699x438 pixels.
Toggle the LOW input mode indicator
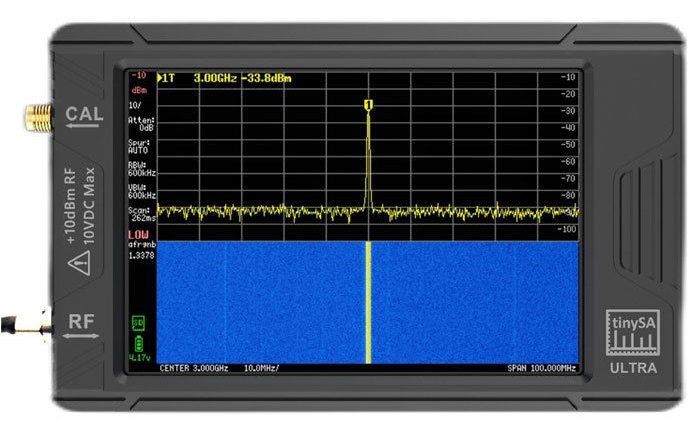click(x=138, y=234)
